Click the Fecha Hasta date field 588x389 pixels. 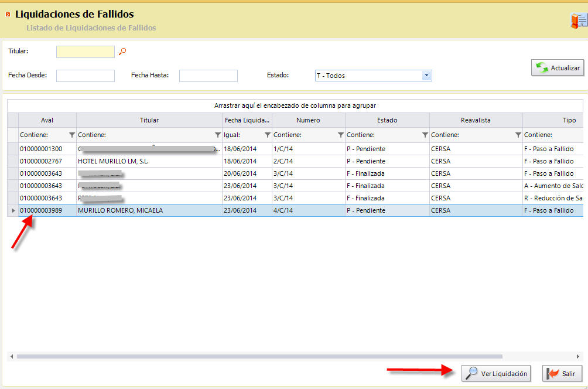(208, 76)
